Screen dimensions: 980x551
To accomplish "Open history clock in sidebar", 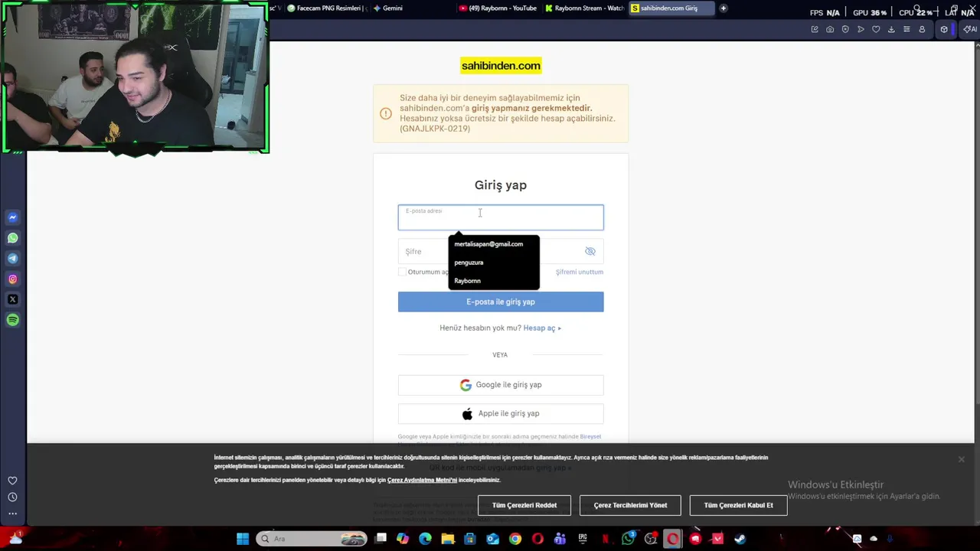I will (12, 497).
